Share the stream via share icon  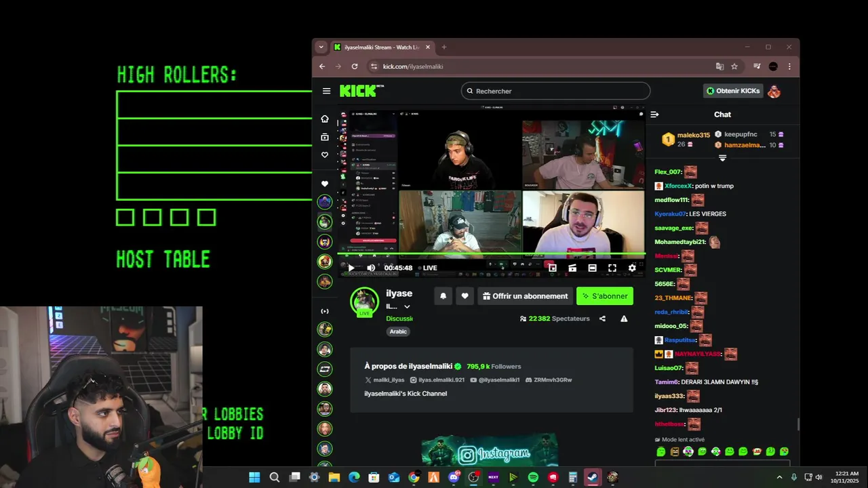pos(602,319)
